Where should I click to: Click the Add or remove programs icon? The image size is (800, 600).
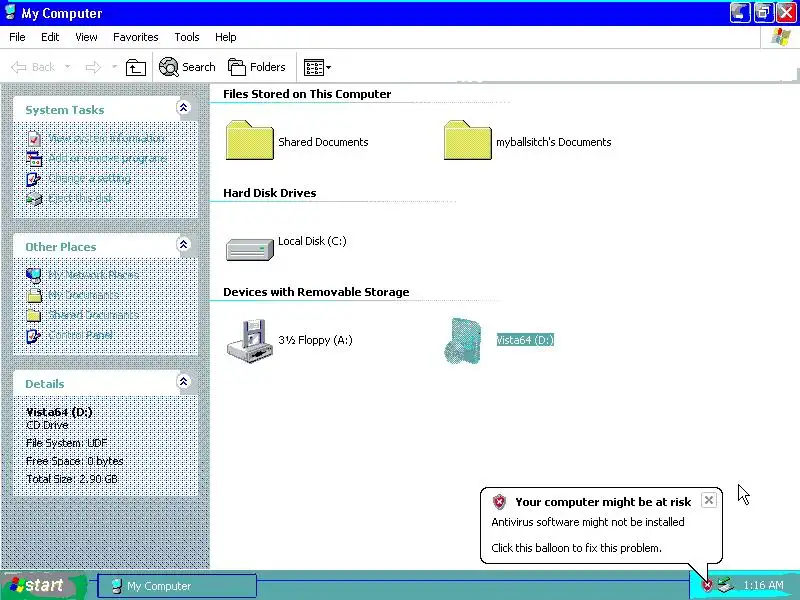pos(34,159)
